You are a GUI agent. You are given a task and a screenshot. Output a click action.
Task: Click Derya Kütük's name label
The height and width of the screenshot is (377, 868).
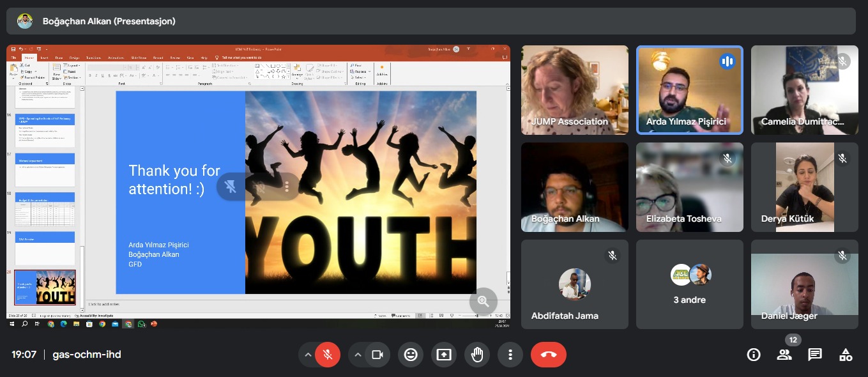coord(786,219)
